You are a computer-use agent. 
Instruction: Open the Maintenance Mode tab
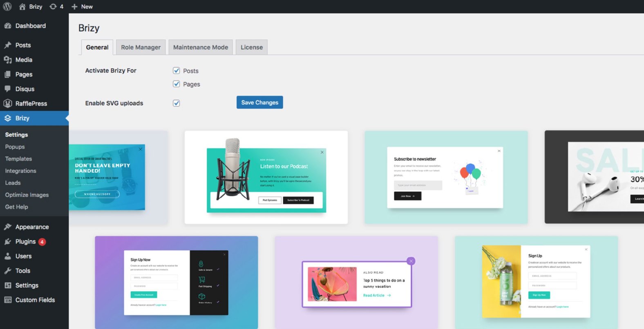click(201, 47)
